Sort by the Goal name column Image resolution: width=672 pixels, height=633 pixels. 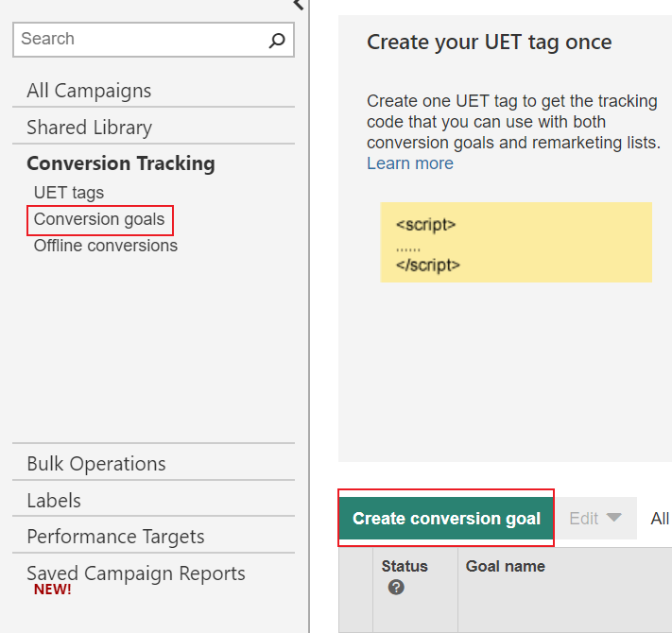tap(505, 566)
